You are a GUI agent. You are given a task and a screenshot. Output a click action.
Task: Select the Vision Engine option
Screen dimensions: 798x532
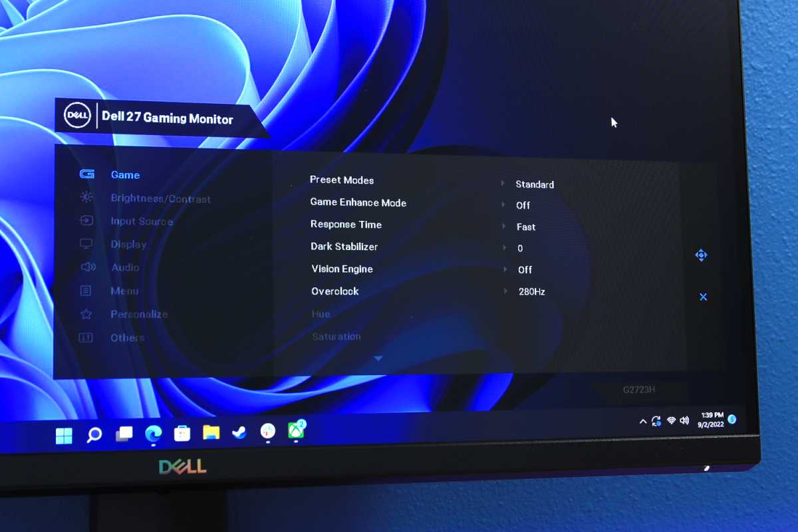coord(342,269)
